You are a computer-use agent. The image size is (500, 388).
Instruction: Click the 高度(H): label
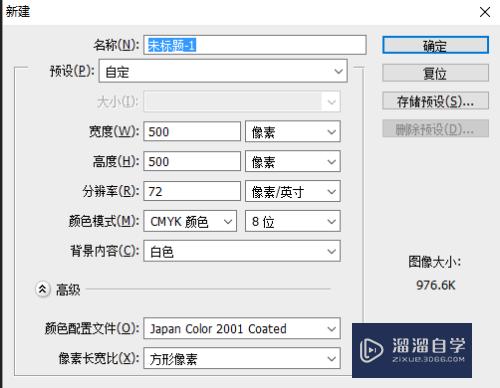point(116,161)
